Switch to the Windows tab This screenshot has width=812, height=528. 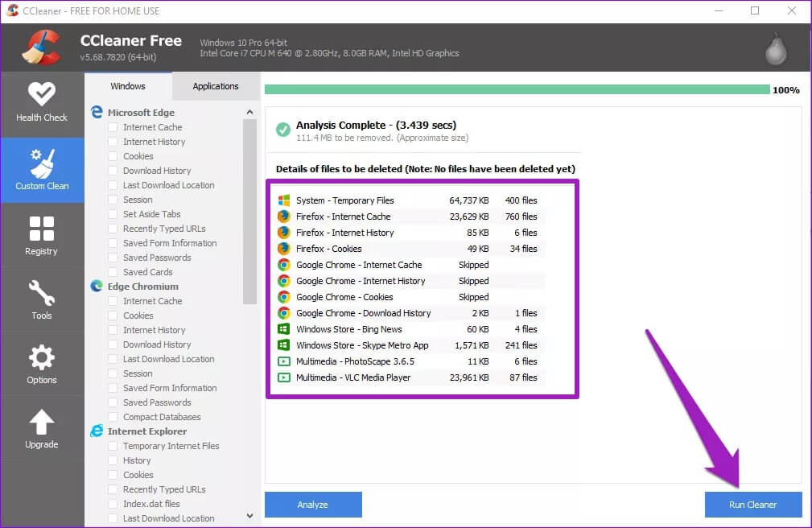click(128, 86)
